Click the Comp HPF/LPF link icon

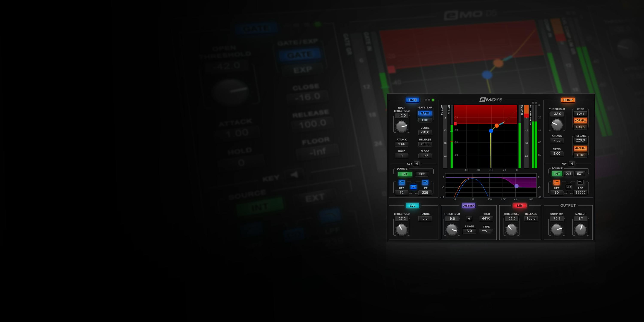point(568,187)
